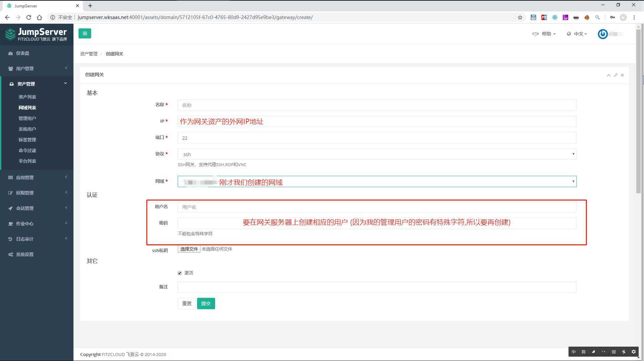644x361 pixels.
Task: Close the 创建网关 panel with X icon
Action: point(622,75)
